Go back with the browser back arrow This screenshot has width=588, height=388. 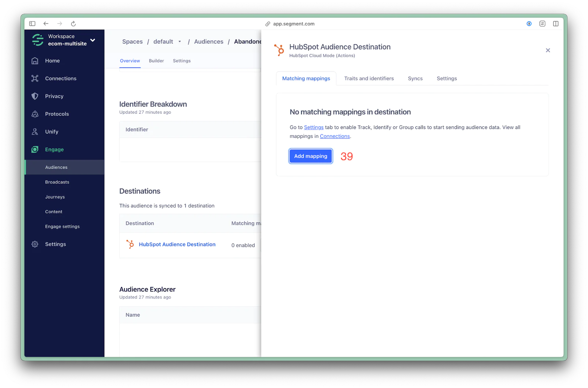click(x=46, y=24)
